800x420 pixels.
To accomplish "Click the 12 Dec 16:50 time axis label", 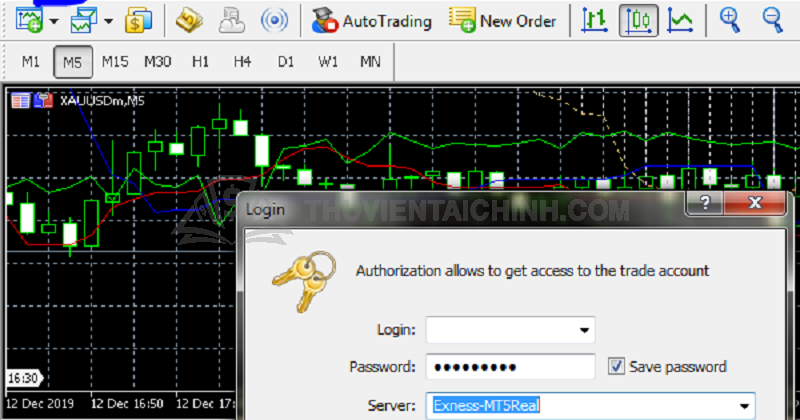I will (x=127, y=404).
